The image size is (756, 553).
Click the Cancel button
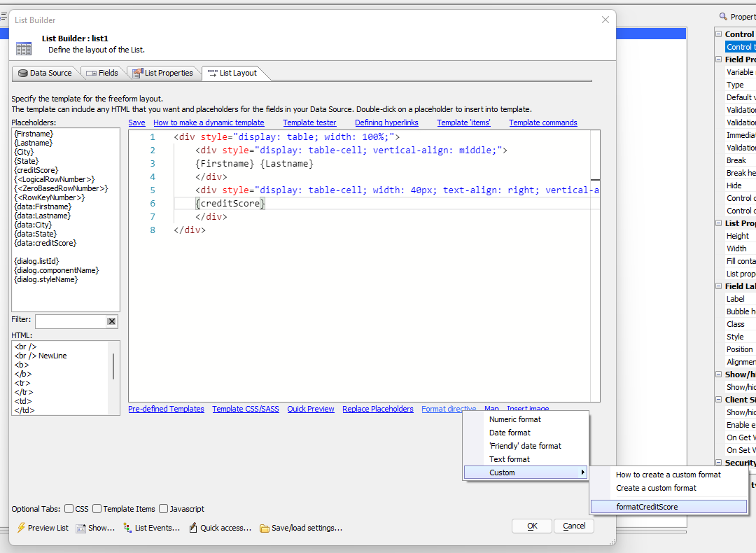(x=574, y=526)
